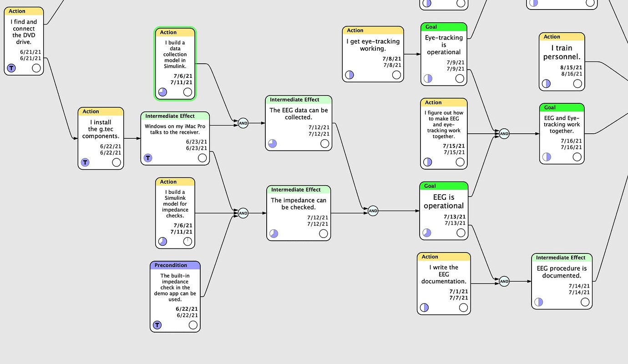The height and width of the screenshot is (364, 628).
Task: Select the AND junctor feeding 'EEG and Eye-tracking work together'
Action: pyautogui.click(x=504, y=134)
